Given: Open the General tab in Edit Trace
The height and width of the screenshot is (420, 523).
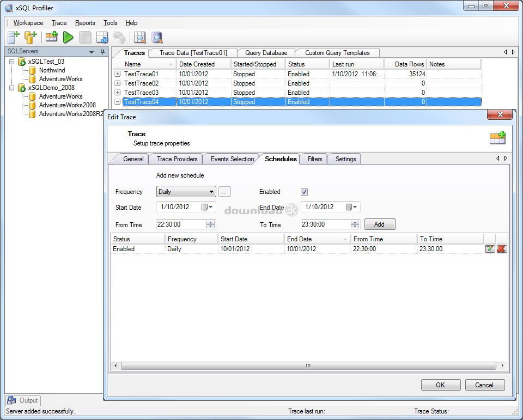Looking at the screenshot, I should (x=133, y=159).
